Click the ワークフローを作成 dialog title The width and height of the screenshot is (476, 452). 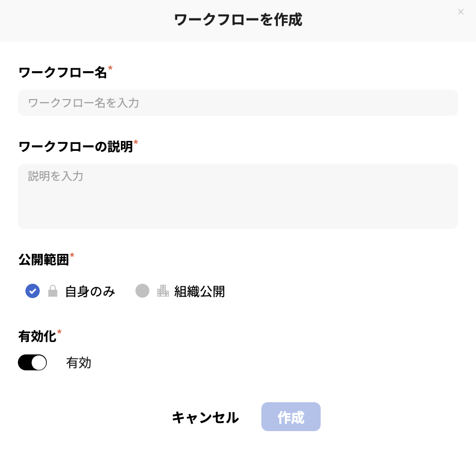(238, 20)
